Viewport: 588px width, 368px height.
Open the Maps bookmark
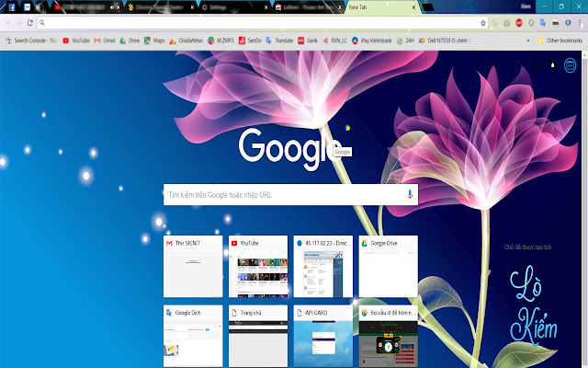[154, 40]
